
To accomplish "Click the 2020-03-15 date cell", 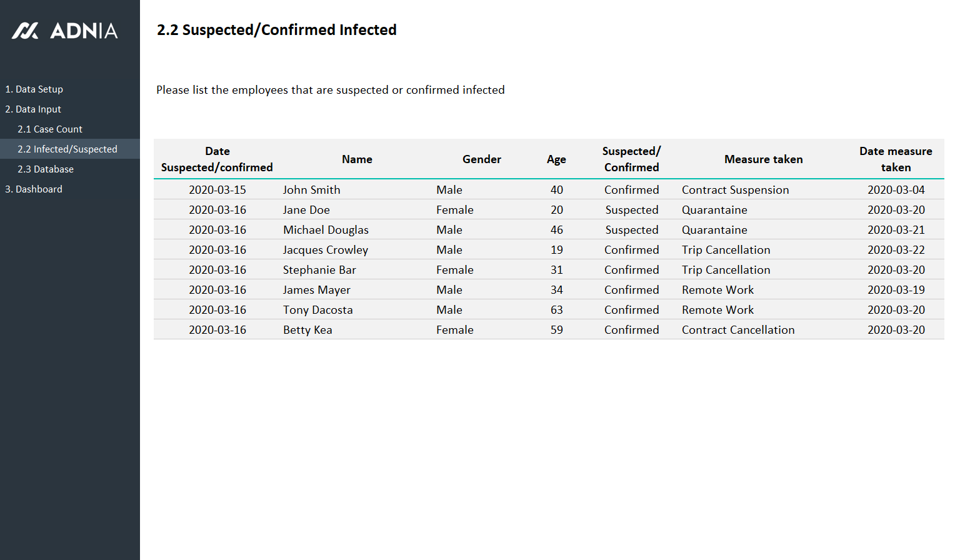I will tap(217, 190).
